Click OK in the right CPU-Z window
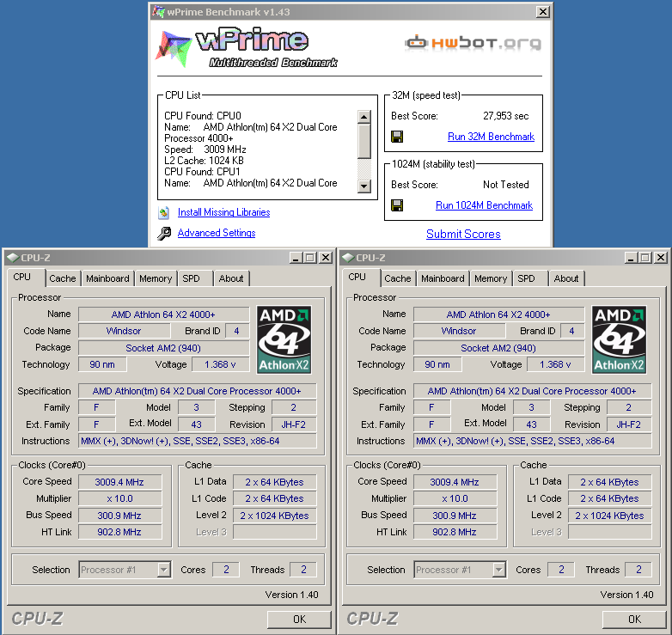Screen dimensions: 672x635 (x=634, y=620)
